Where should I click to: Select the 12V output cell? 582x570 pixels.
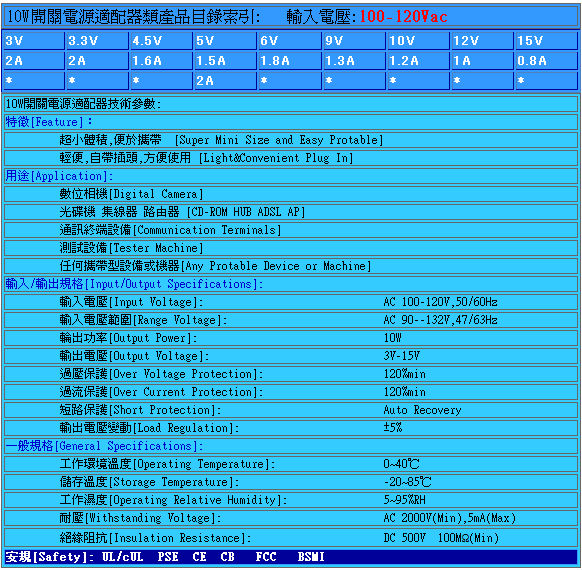coord(483,41)
